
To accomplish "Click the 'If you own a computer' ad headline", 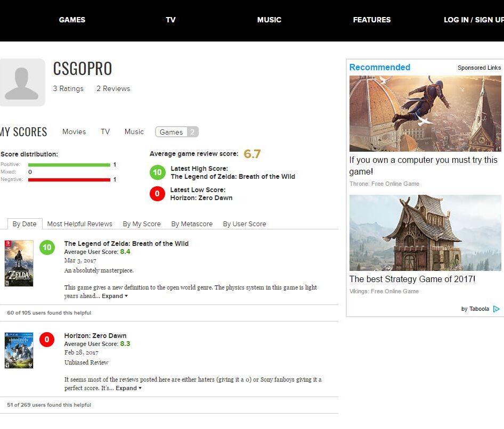I will pyautogui.click(x=424, y=166).
